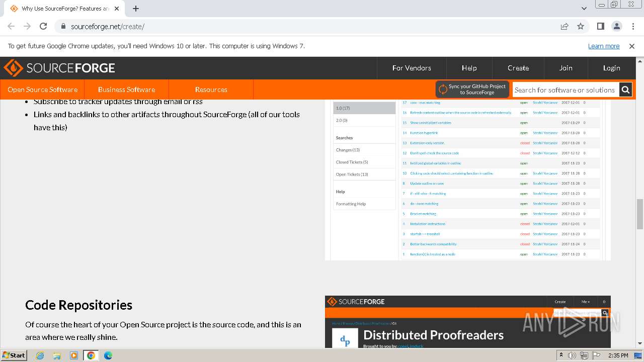Open the For Vendors menu
Viewport: 644px width, 362px height.
(x=412, y=68)
